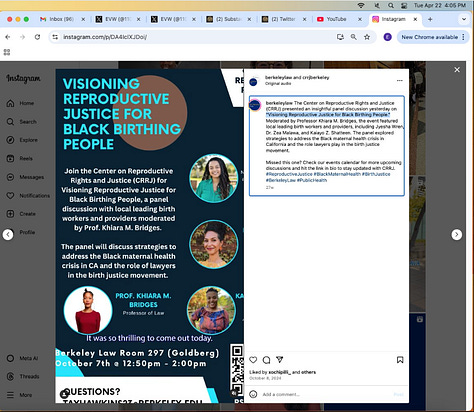
Task: Click the #ReproductiveJustice hashtag
Action: [289, 174]
